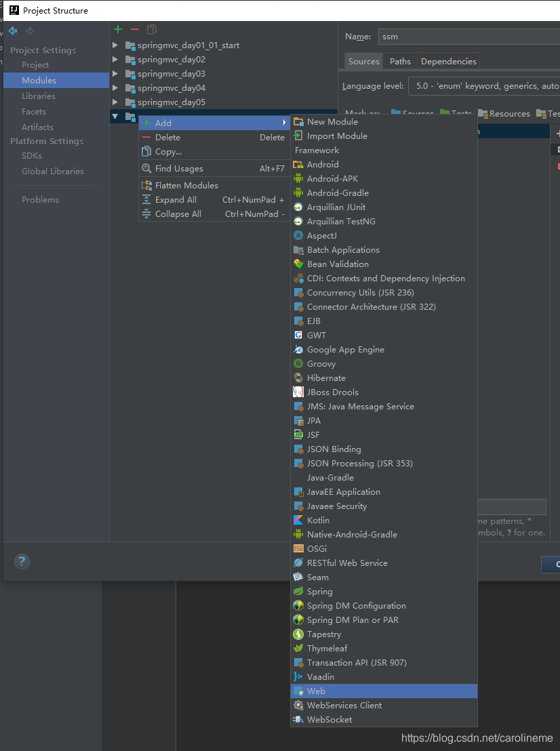Choose the Hibernate framework icon

[x=298, y=378]
